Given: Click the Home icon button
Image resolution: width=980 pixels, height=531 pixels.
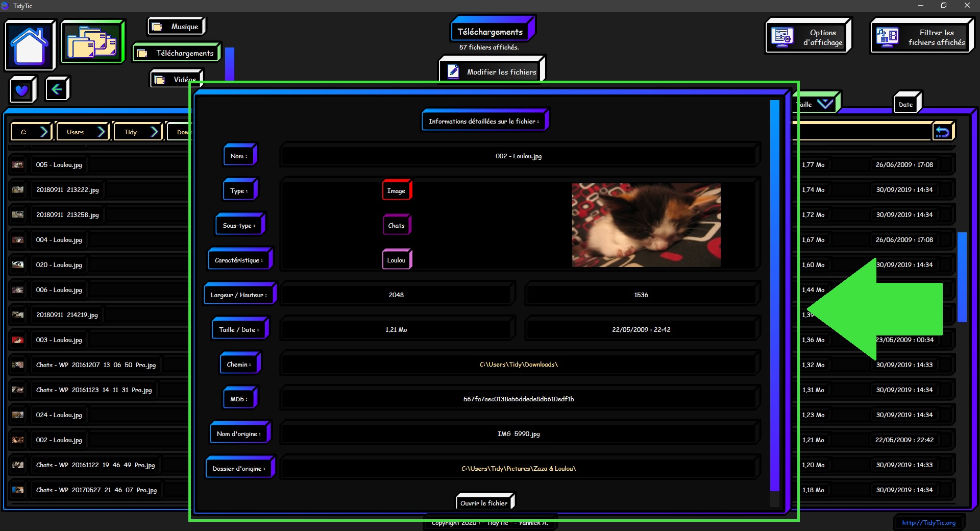Looking at the screenshot, I should (x=30, y=45).
